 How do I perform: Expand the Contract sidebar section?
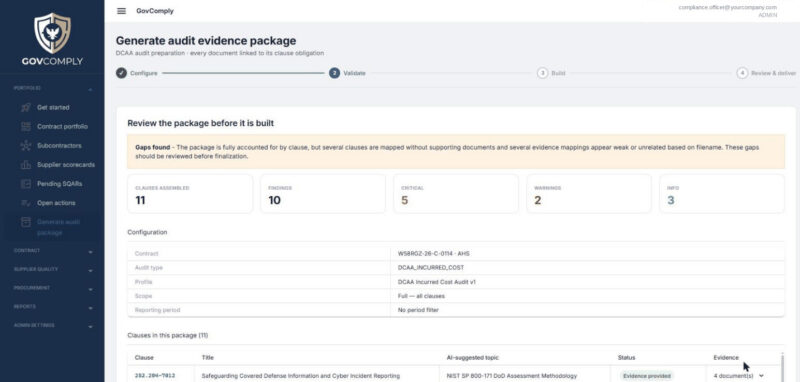click(x=52, y=251)
